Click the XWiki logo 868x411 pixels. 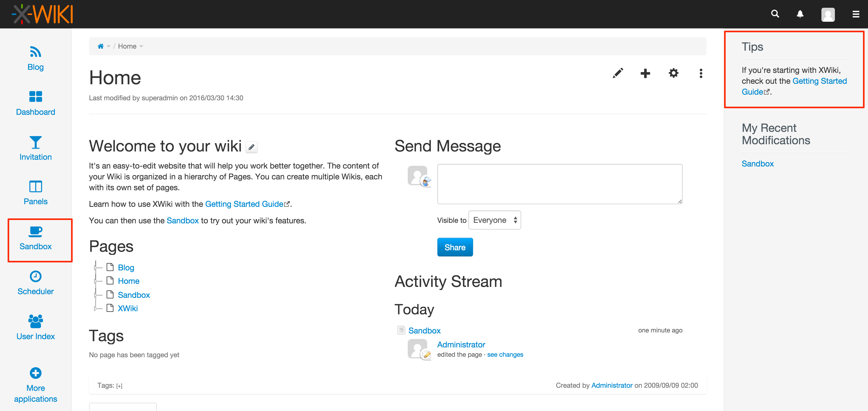(x=42, y=14)
